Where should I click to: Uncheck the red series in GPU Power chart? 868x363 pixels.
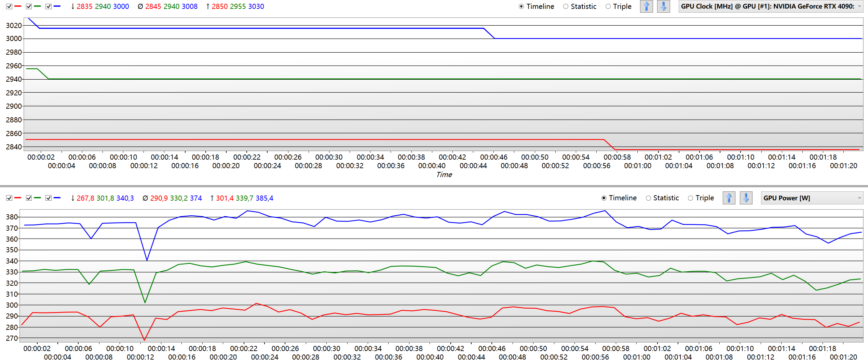pyautogui.click(x=9, y=198)
